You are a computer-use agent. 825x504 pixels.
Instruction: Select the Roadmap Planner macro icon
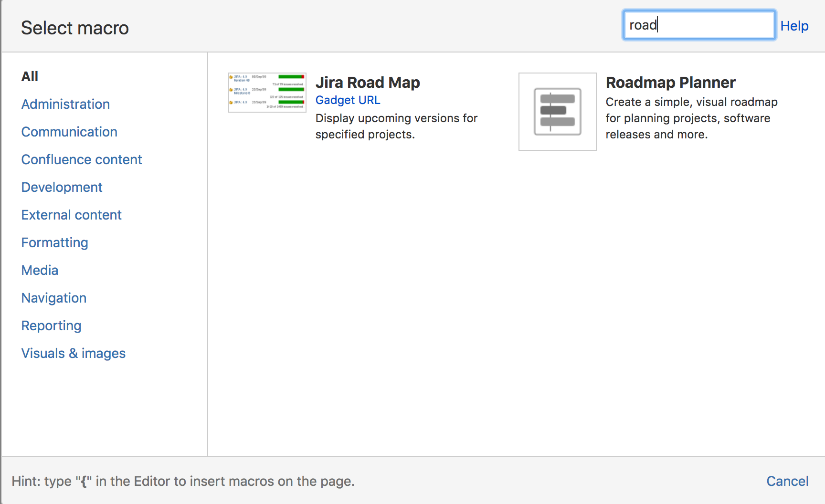(x=557, y=111)
